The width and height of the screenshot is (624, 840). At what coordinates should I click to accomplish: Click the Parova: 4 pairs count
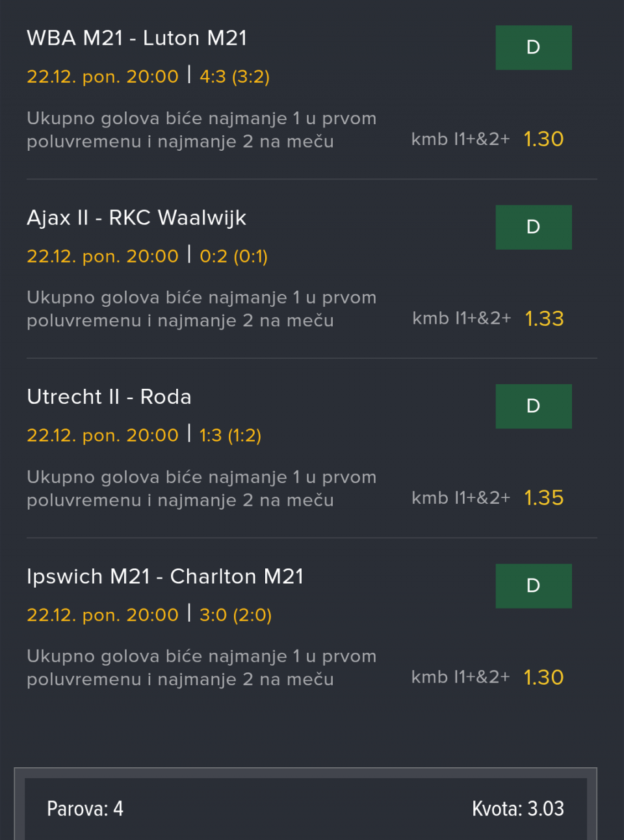(x=85, y=809)
